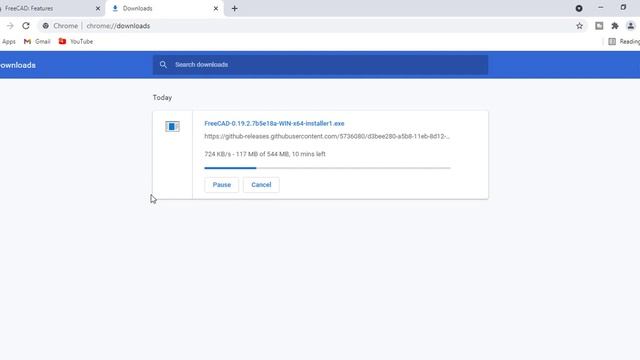Screen dimensions: 640x360
Task: Close the Downloads tab
Action: 216,9
